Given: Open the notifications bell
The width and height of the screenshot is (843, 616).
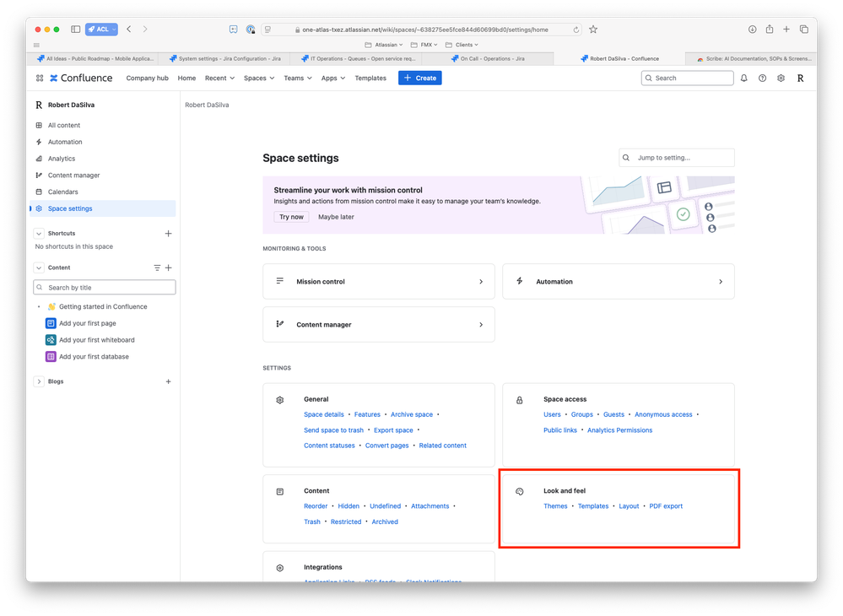Looking at the screenshot, I should (744, 78).
